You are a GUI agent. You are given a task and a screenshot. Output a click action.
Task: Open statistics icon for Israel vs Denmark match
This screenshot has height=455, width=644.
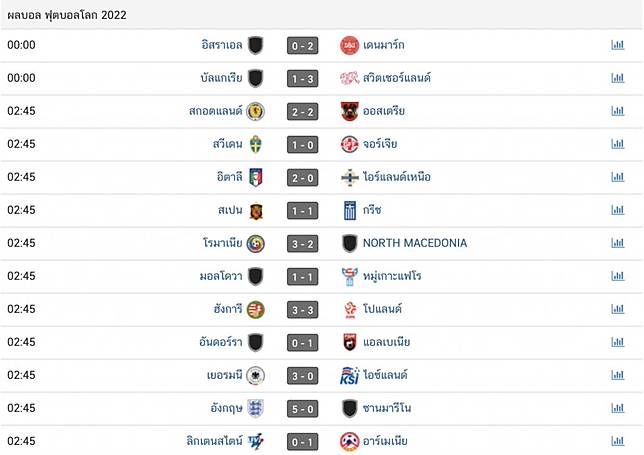[x=617, y=45]
